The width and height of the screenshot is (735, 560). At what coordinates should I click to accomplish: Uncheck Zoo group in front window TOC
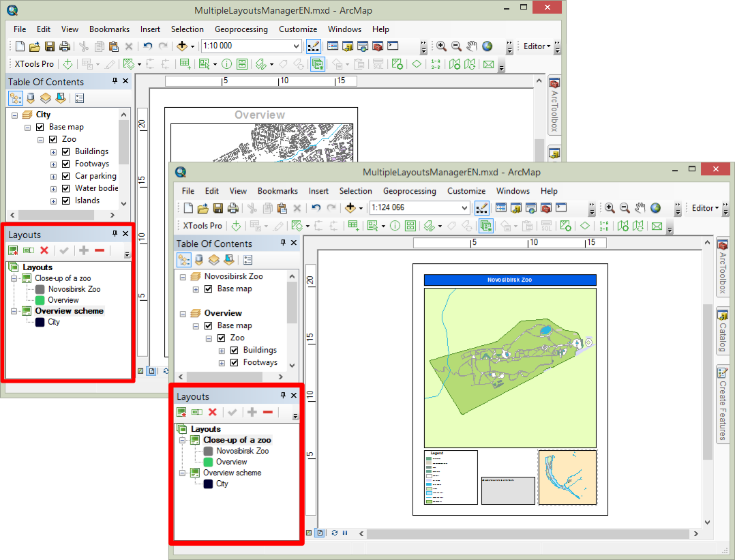221,338
